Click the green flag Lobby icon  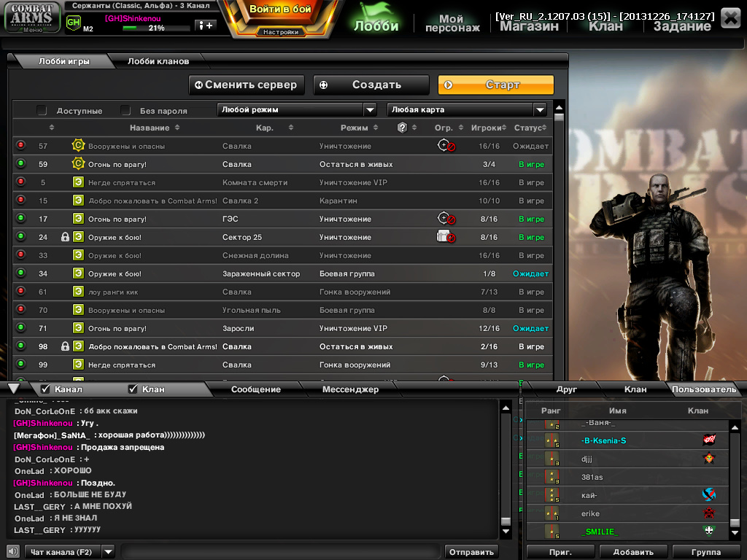tap(376, 17)
